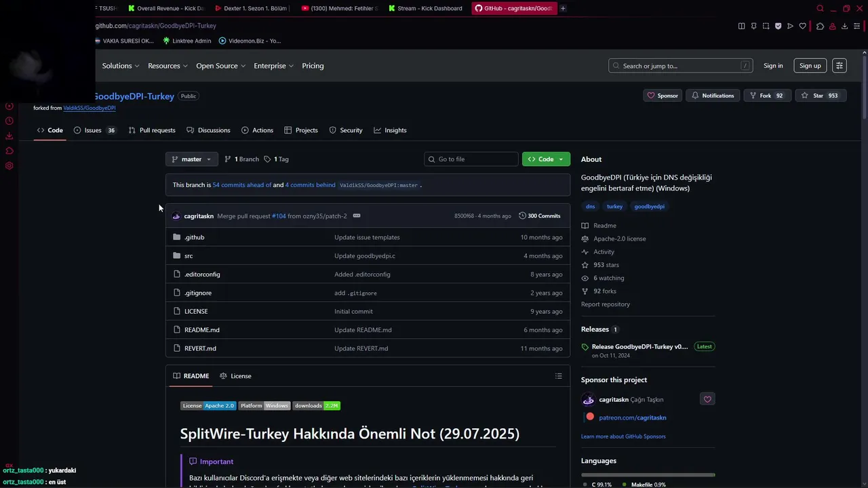Open the src folder
Image resolution: width=868 pixels, height=488 pixels.
[x=189, y=256]
